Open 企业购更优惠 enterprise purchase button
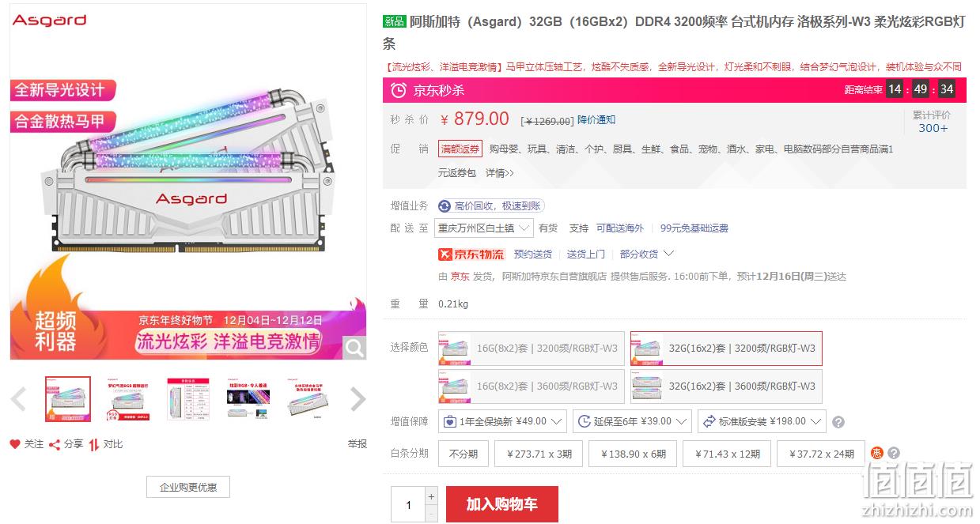 tap(188, 487)
